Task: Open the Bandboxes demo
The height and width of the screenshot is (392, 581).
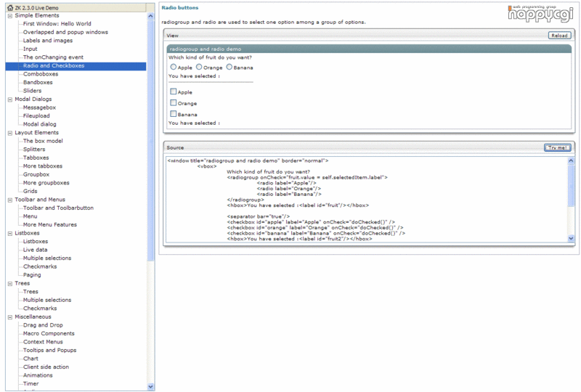Action: click(38, 82)
